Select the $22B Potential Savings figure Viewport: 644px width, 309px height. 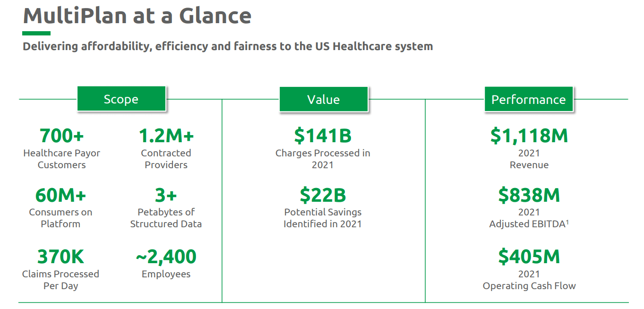tap(323, 195)
